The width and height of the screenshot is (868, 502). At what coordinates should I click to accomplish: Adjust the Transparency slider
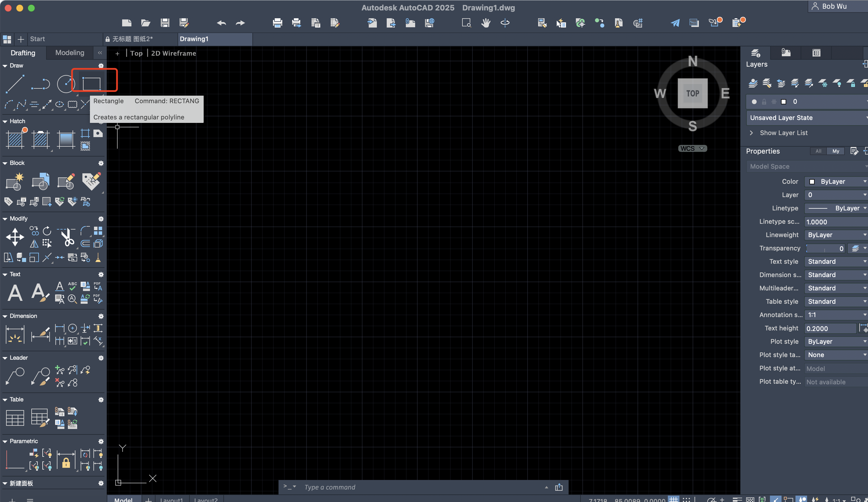click(x=826, y=248)
